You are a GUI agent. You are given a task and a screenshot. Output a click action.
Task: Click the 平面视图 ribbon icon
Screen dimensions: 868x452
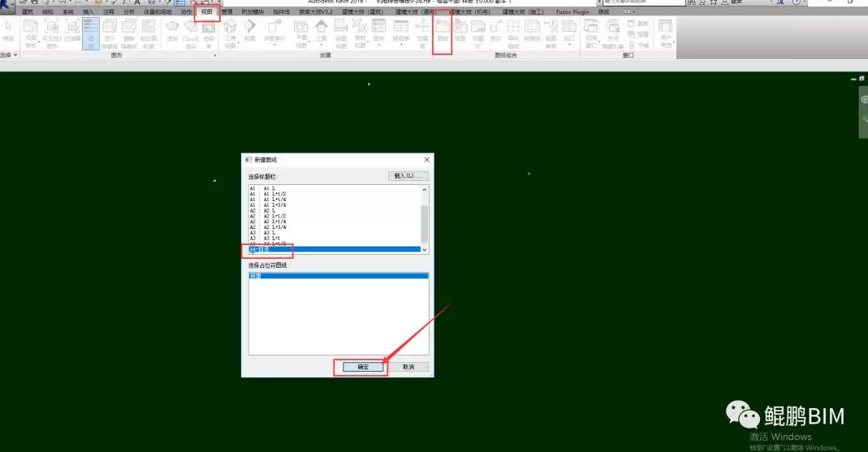point(301,33)
